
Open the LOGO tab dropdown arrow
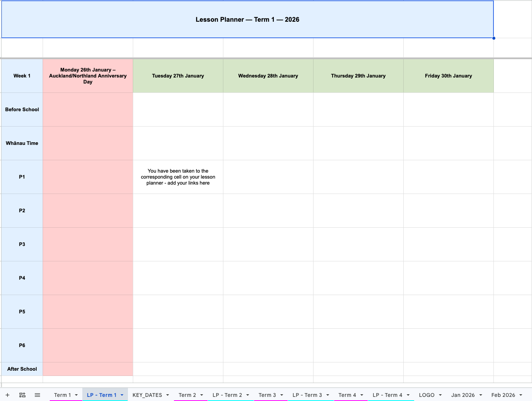point(440,395)
